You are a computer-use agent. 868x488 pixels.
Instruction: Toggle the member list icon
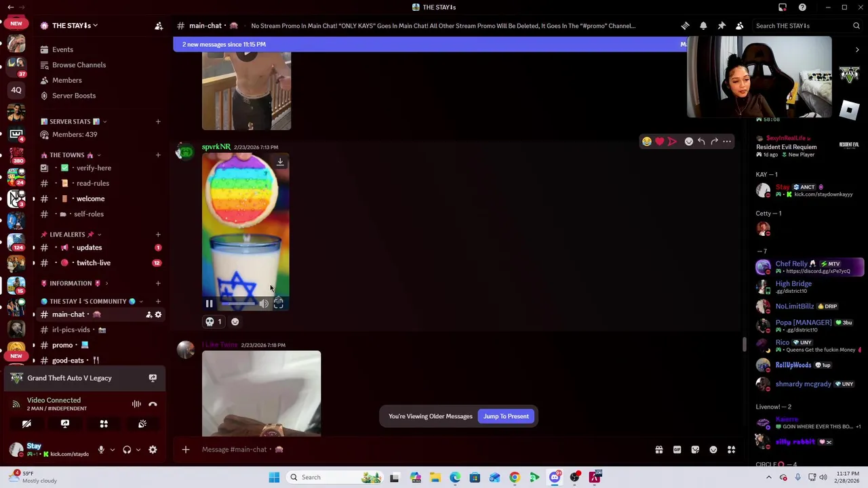coord(740,26)
